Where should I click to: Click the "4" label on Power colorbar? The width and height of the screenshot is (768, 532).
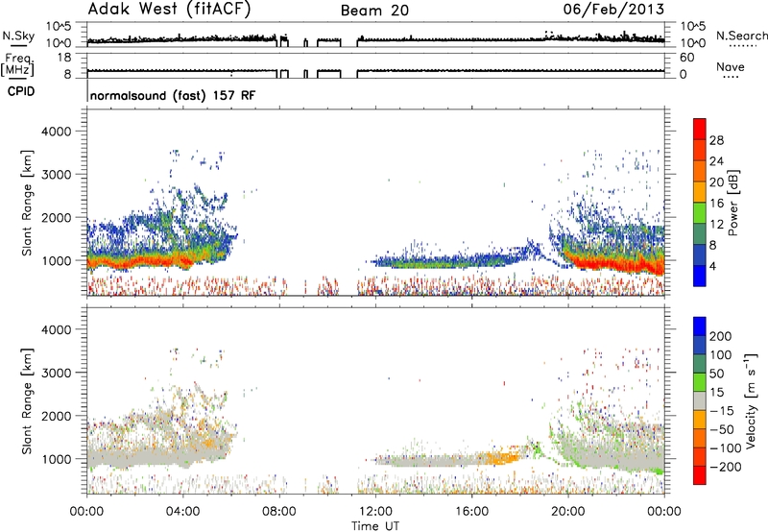tap(713, 267)
